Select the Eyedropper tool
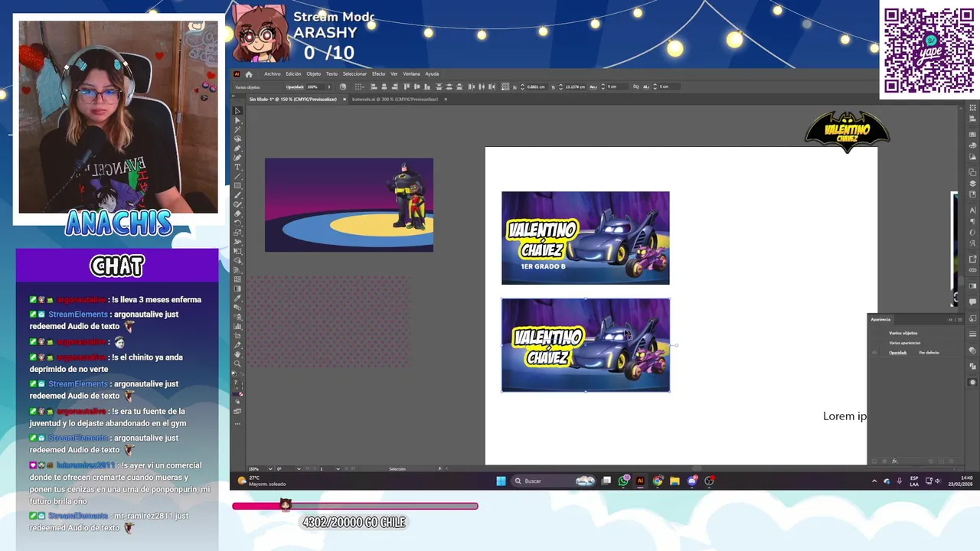Image resolution: width=980 pixels, height=551 pixels. pyautogui.click(x=237, y=298)
